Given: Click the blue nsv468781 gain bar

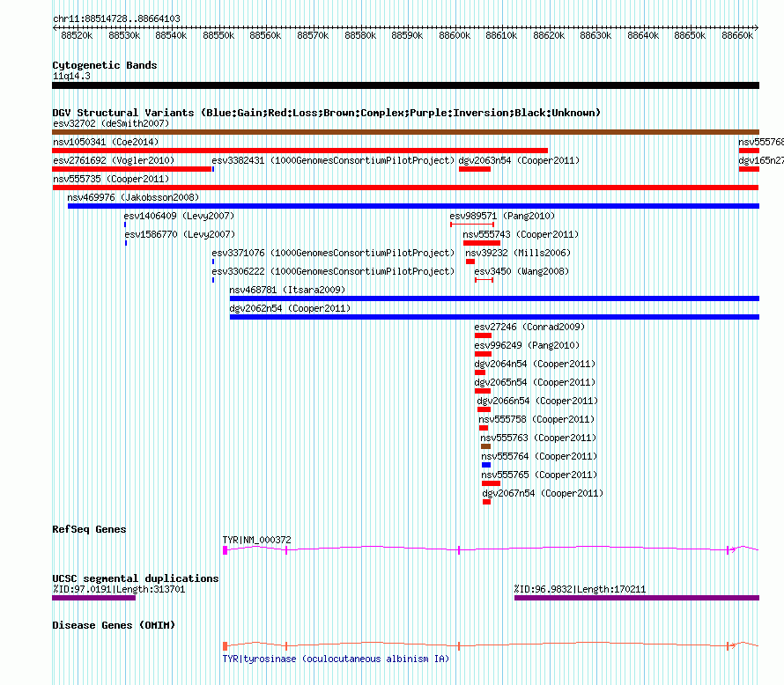Looking at the screenshot, I should coord(494,298).
